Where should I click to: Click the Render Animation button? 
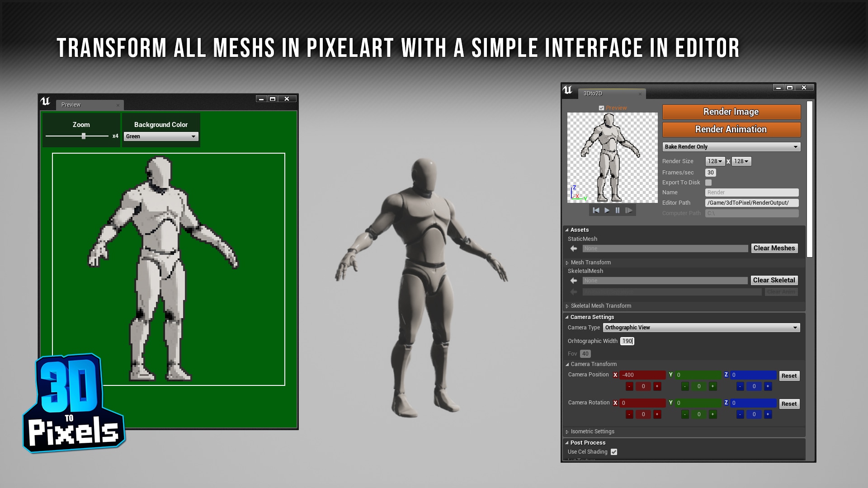coord(730,129)
